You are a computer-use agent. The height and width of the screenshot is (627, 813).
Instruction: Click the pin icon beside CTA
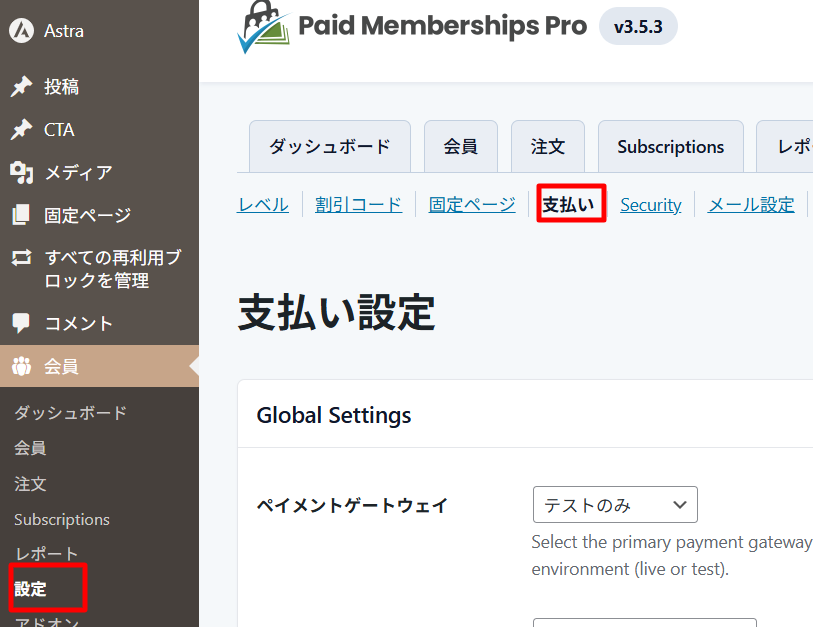point(21,130)
